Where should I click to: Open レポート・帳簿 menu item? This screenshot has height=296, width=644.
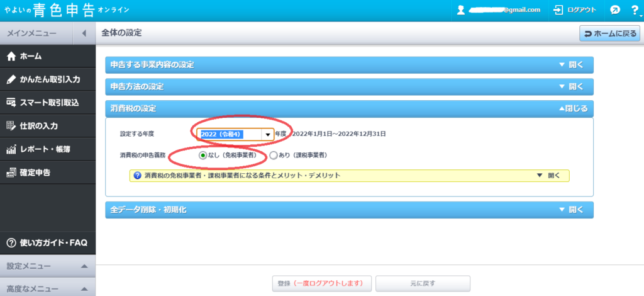click(x=48, y=149)
